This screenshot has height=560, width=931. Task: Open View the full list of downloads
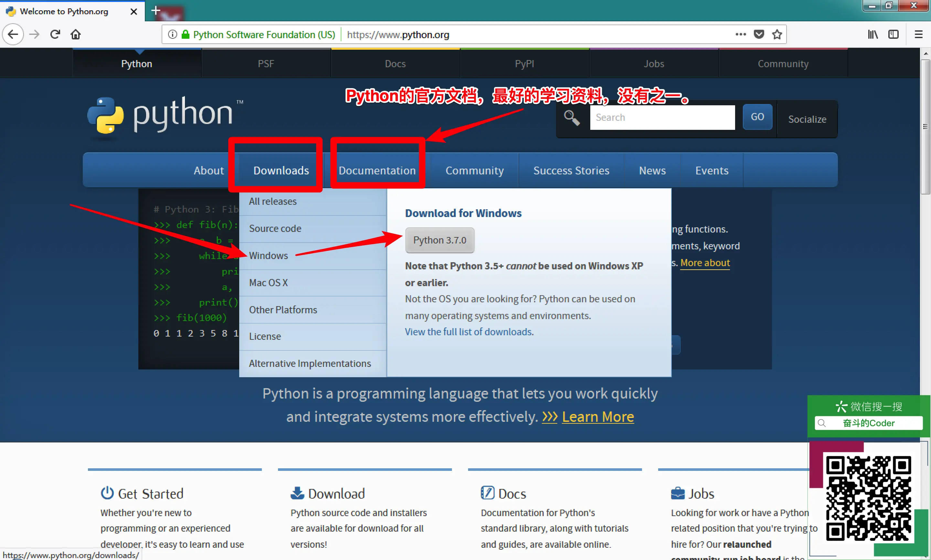(468, 332)
